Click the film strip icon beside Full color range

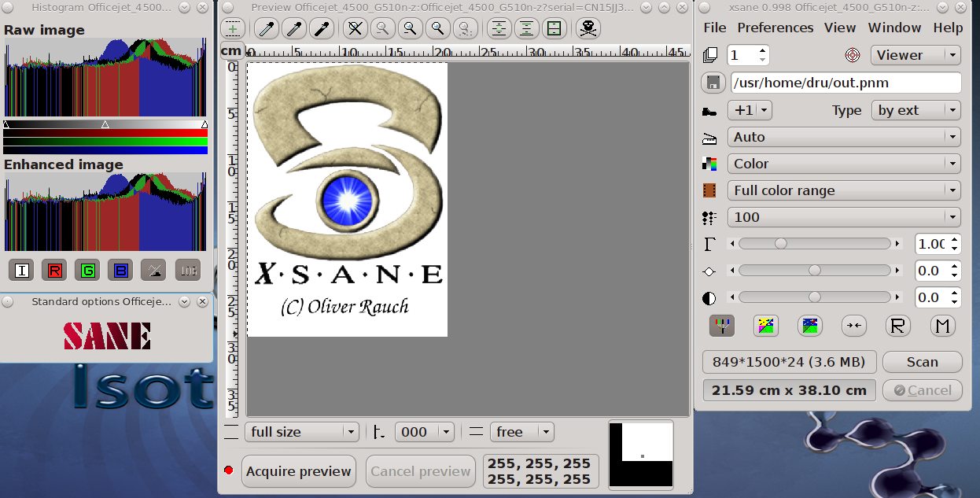click(710, 190)
